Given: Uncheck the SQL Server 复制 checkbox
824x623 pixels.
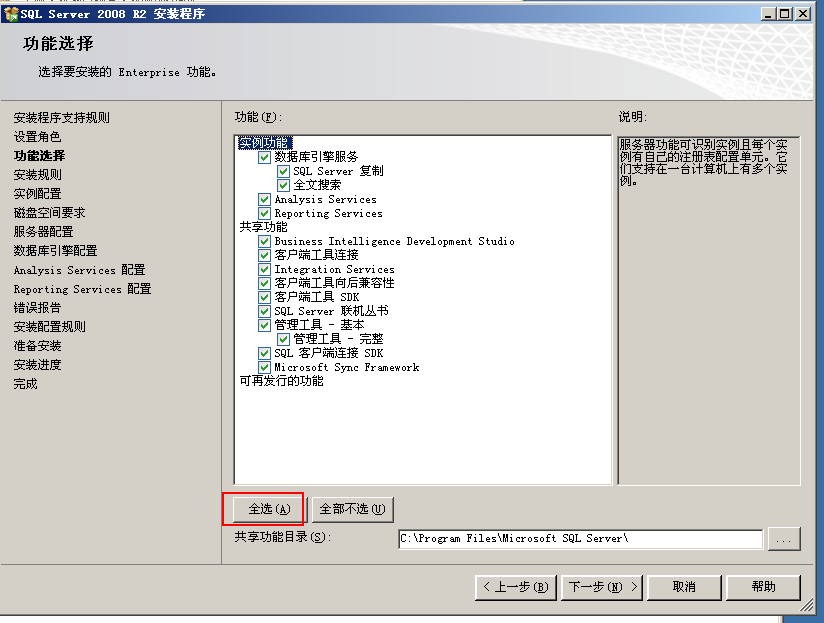Looking at the screenshot, I should (x=283, y=171).
